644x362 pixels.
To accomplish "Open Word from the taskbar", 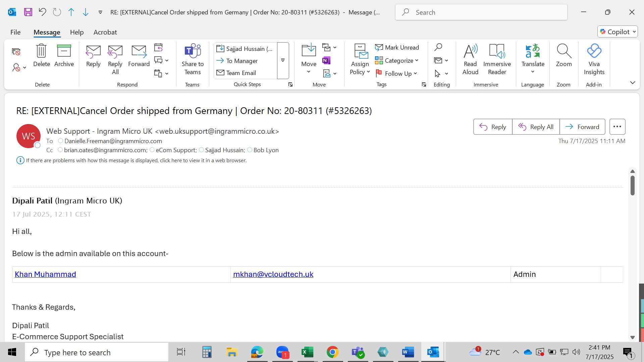I will (x=408, y=352).
